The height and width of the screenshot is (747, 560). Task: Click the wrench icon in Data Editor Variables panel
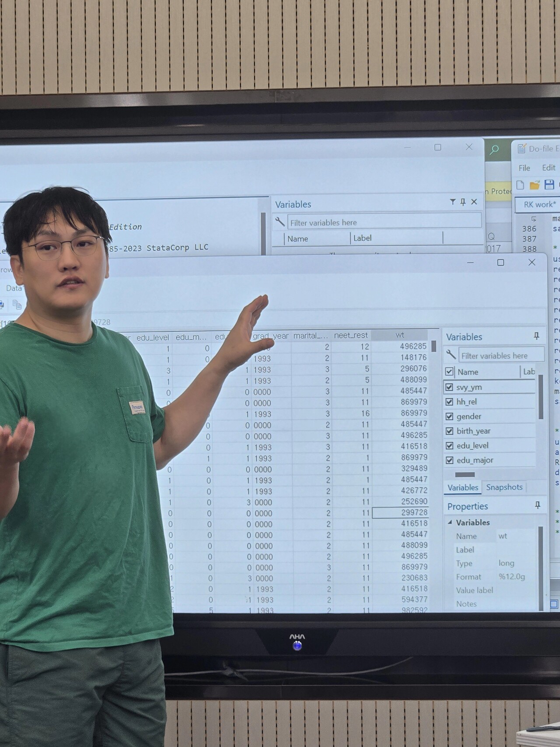[451, 354]
